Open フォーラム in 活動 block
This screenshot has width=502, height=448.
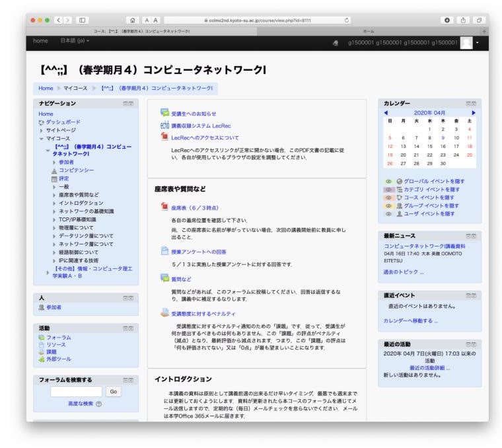point(59,338)
